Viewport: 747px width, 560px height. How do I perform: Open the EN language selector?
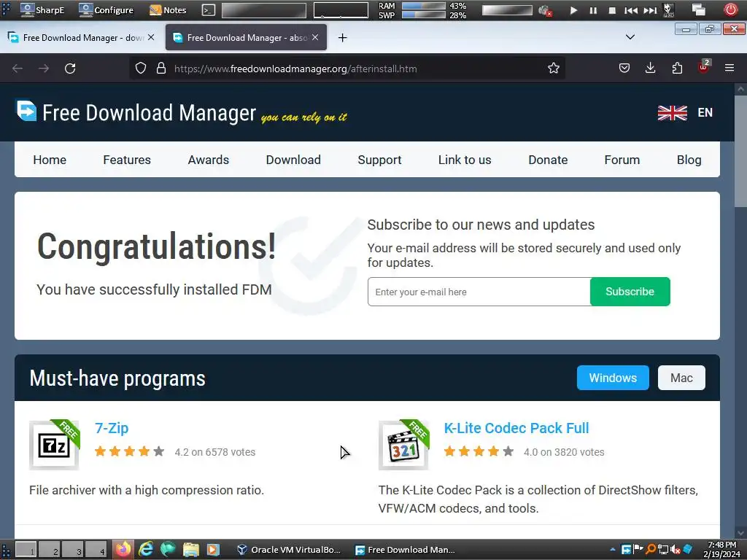705,113
